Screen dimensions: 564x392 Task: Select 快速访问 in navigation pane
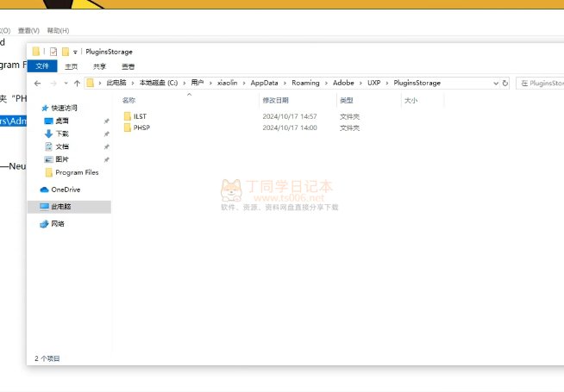coord(64,108)
